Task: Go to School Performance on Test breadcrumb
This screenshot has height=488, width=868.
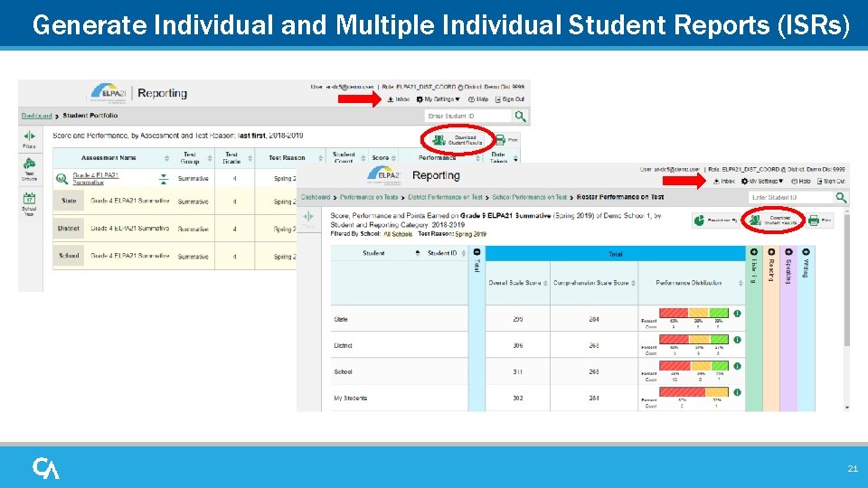Action: point(529,198)
